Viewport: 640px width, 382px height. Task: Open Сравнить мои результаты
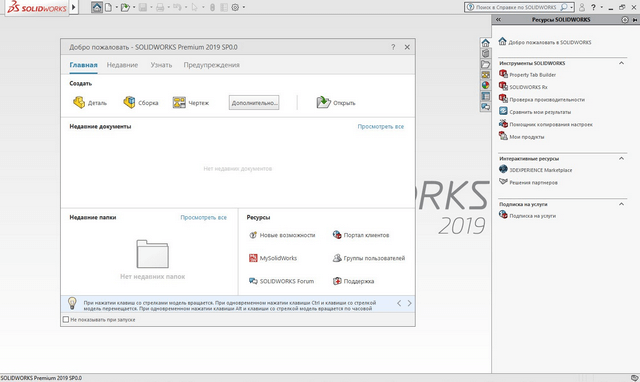tap(535, 112)
